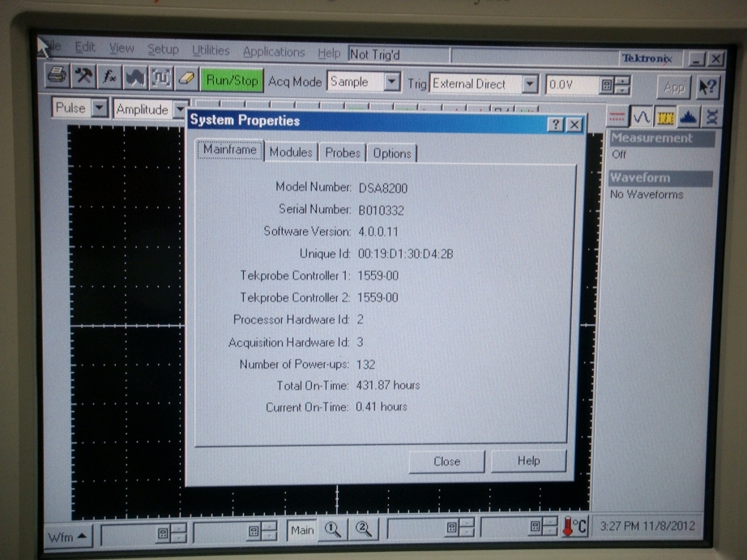Click the Waveform panel header
This screenshot has width=747, height=560.
[x=661, y=177]
